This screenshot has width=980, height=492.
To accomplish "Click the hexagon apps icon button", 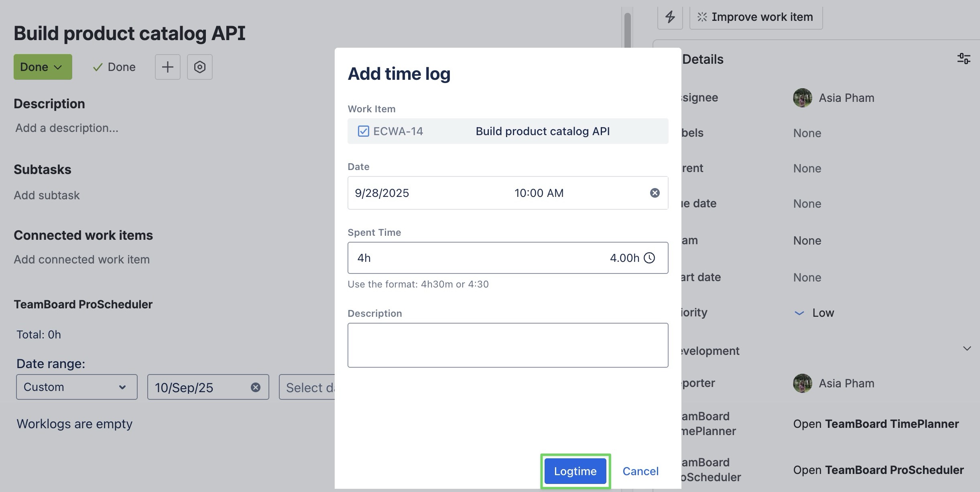I will tap(199, 67).
